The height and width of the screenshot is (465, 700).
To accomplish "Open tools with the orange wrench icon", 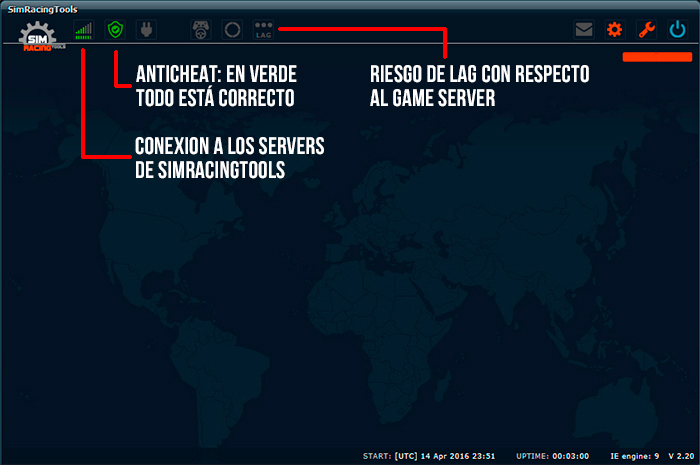I will coord(647,31).
